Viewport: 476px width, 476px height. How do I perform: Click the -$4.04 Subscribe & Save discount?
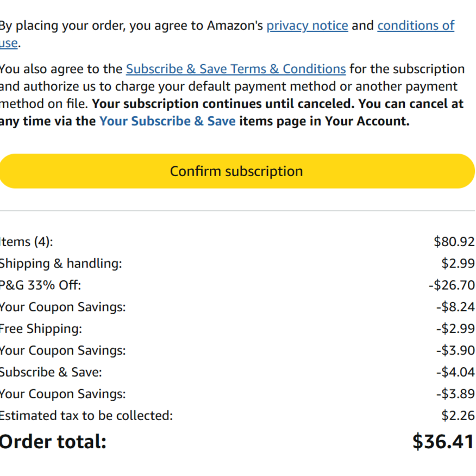coord(455,372)
